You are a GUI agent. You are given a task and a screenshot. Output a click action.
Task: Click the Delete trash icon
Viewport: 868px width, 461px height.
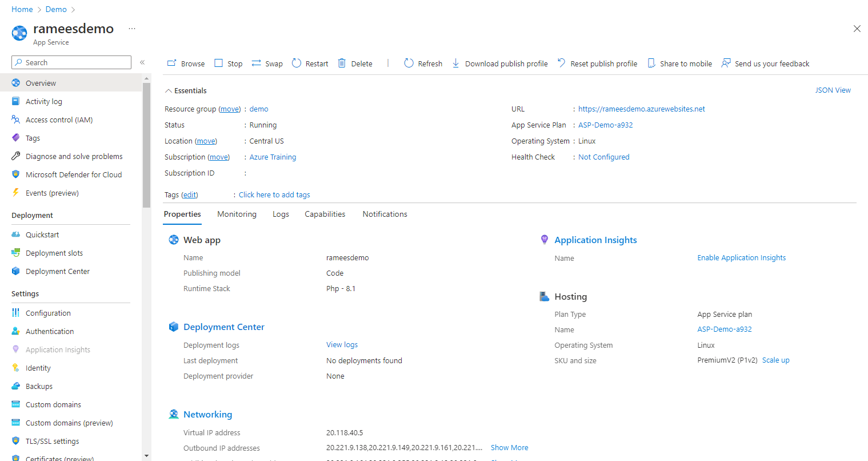pyautogui.click(x=342, y=63)
